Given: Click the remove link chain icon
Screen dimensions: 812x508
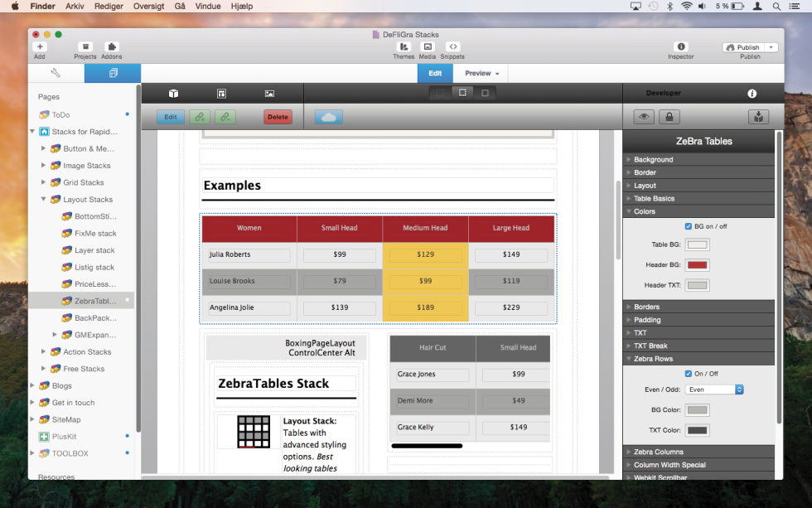Looking at the screenshot, I should 225,117.
